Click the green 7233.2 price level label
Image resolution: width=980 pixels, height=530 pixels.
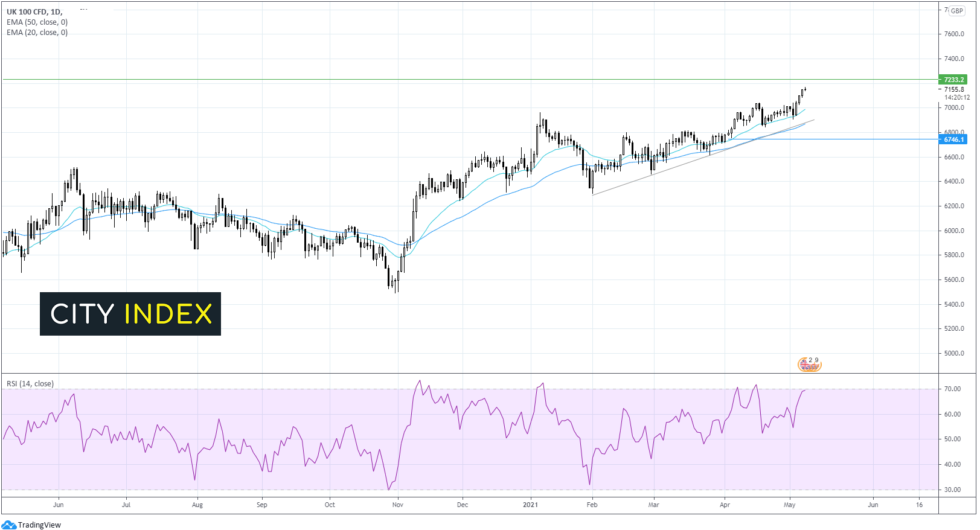click(953, 80)
